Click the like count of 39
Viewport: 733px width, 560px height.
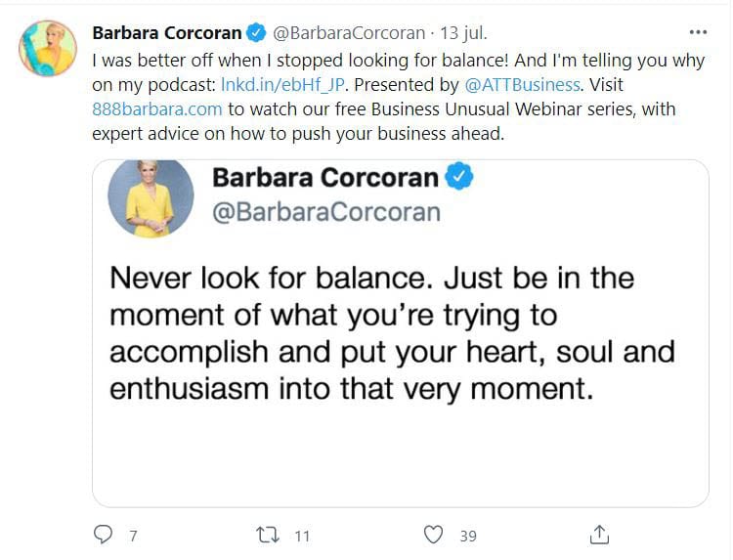[x=468, y=536]
